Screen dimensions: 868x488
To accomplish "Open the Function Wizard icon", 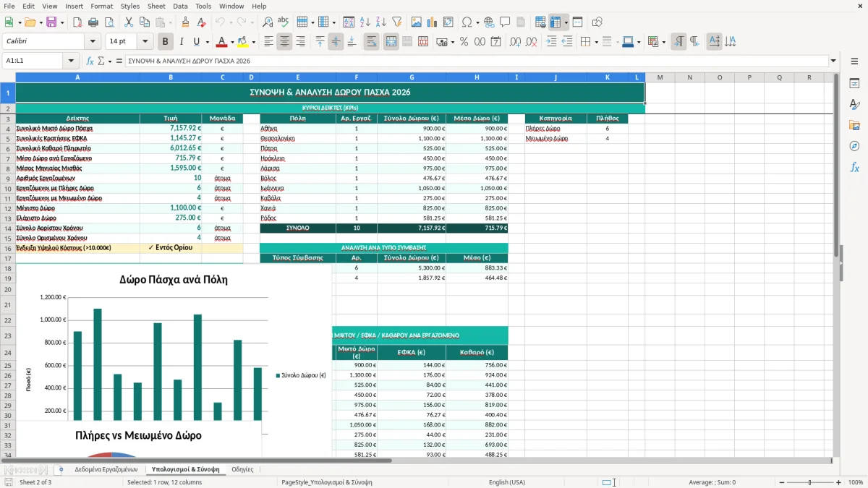I will click(x=90, y=61).
